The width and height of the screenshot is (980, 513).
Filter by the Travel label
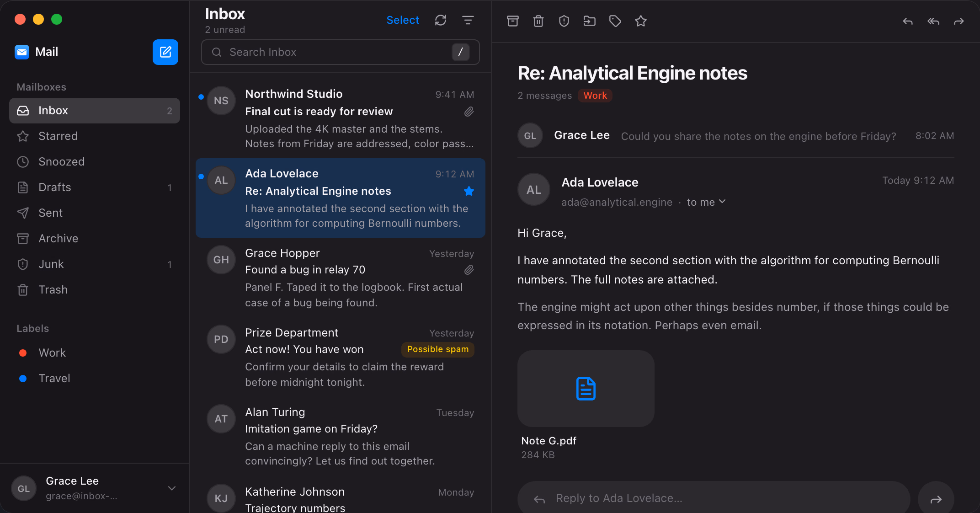(95, 379)
